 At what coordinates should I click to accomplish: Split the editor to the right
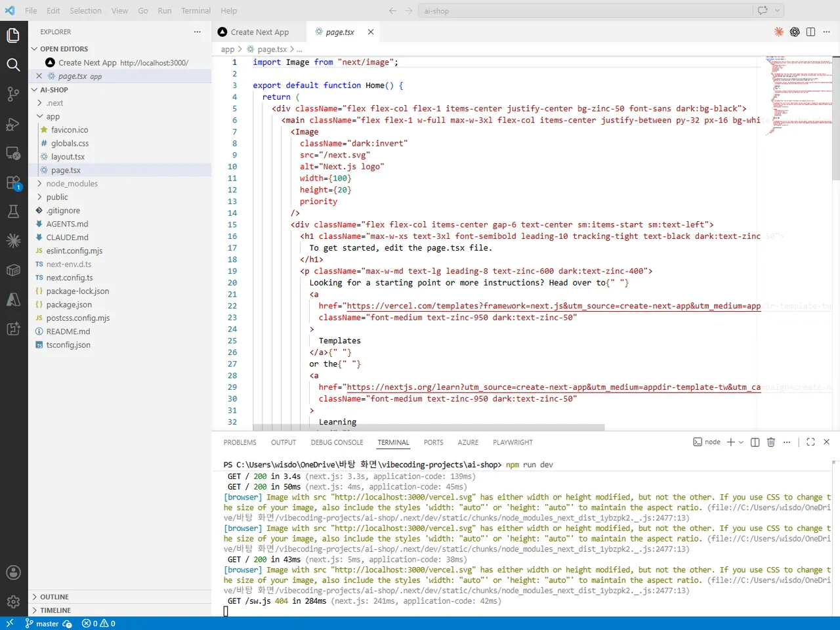tap(810, 31)
